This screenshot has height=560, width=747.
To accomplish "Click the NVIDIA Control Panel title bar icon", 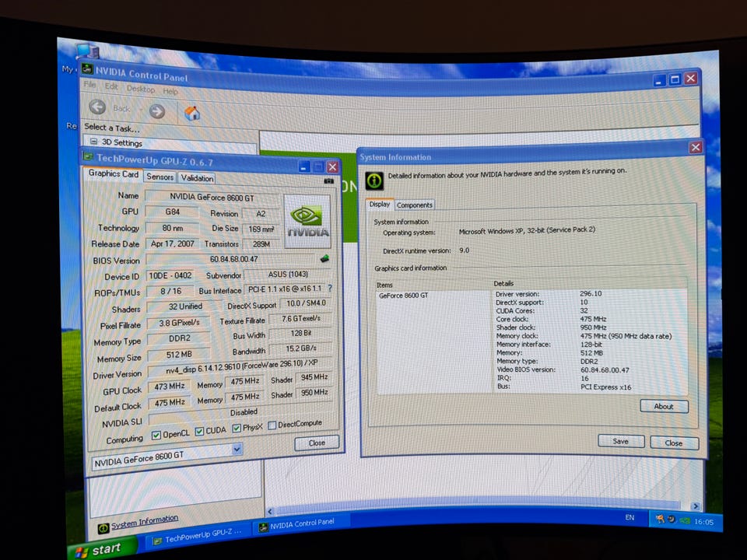I will 87,69.
